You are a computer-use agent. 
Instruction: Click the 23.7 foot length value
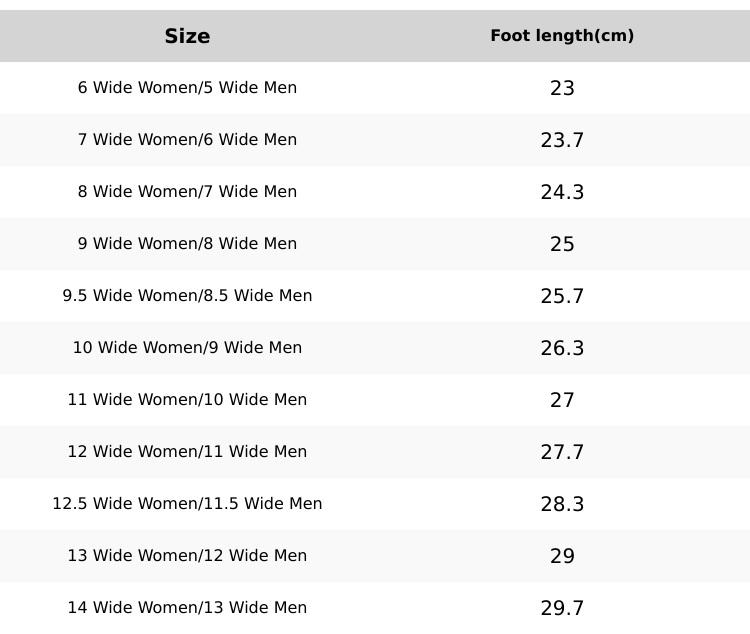tap(562, 140)
